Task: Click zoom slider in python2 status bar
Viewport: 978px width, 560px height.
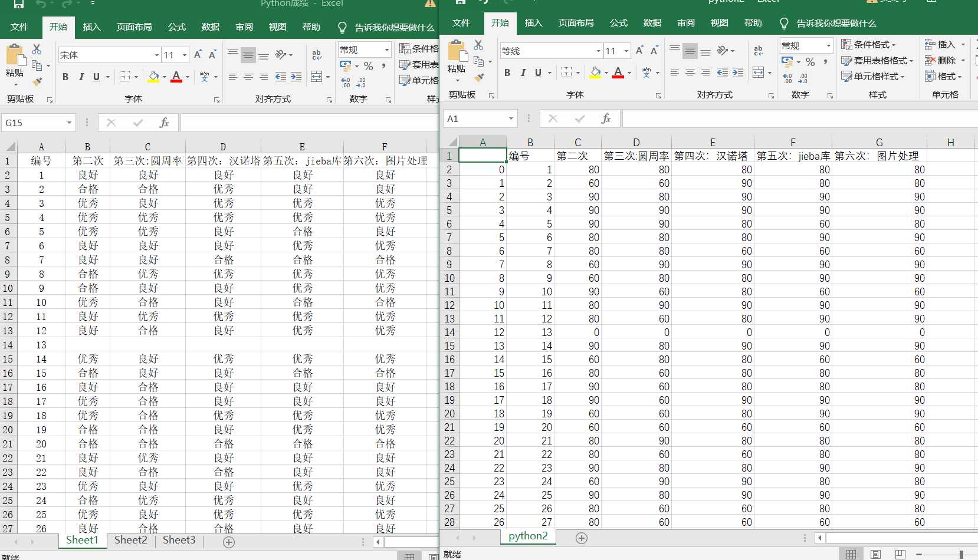Action: pyautogui.click(x=962, y=555)
